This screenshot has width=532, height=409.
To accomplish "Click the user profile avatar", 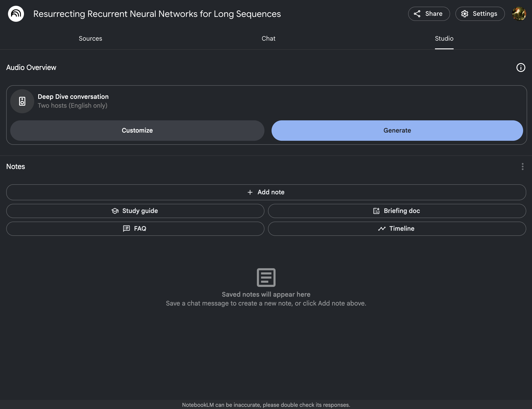I will click(x=519, y=14).
